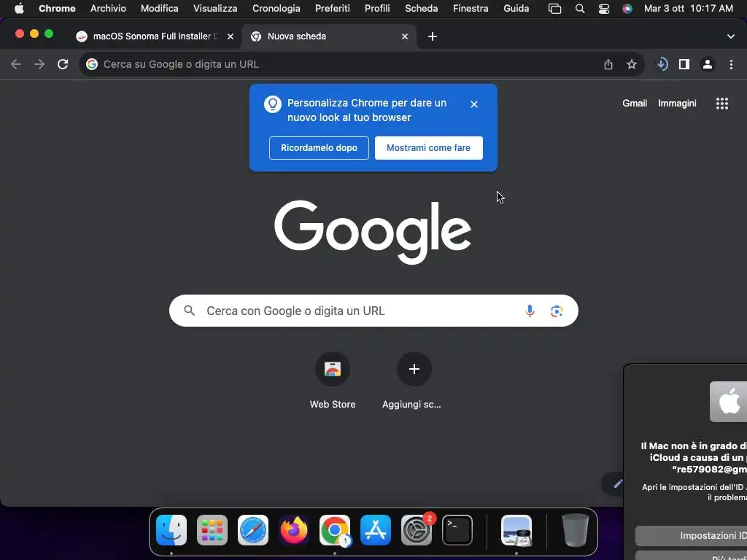Dismiss the Personalizza Chrome popup
Viewport: 747px width, 560px height.
pyautogui.click(x=474, y=104)
